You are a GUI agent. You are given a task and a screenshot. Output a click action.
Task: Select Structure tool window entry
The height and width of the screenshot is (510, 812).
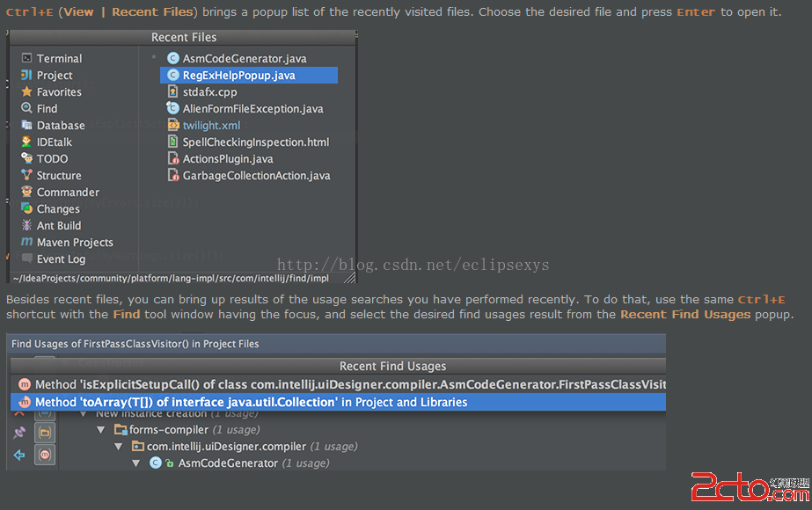(x=51, y=176)
